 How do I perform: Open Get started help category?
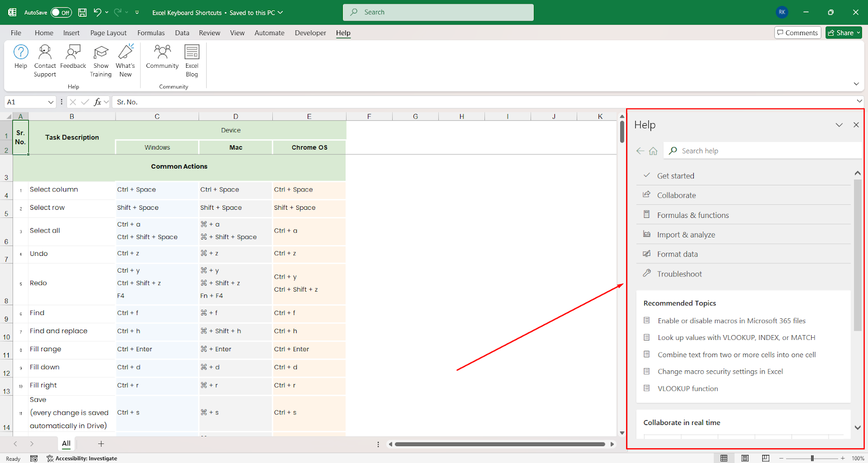(743, 176)
